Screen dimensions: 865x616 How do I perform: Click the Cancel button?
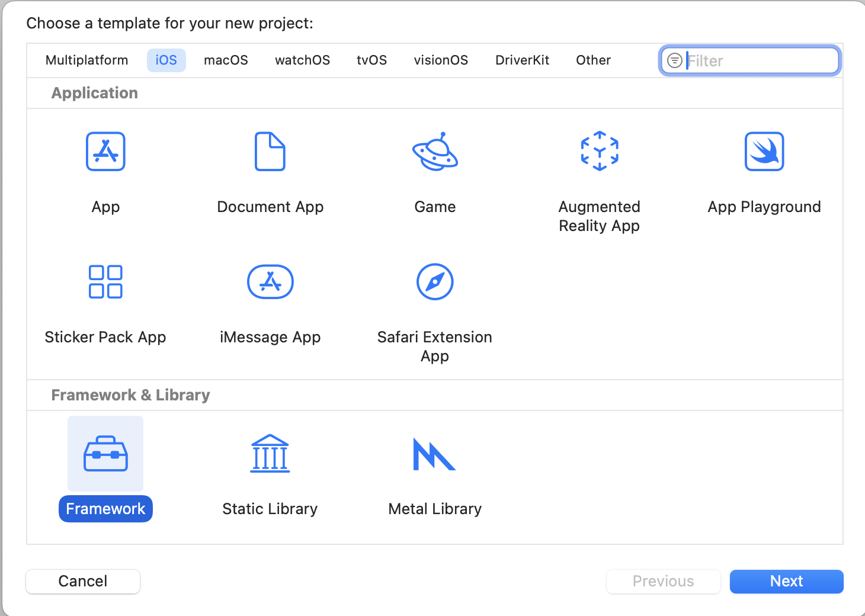click(83, 581)
